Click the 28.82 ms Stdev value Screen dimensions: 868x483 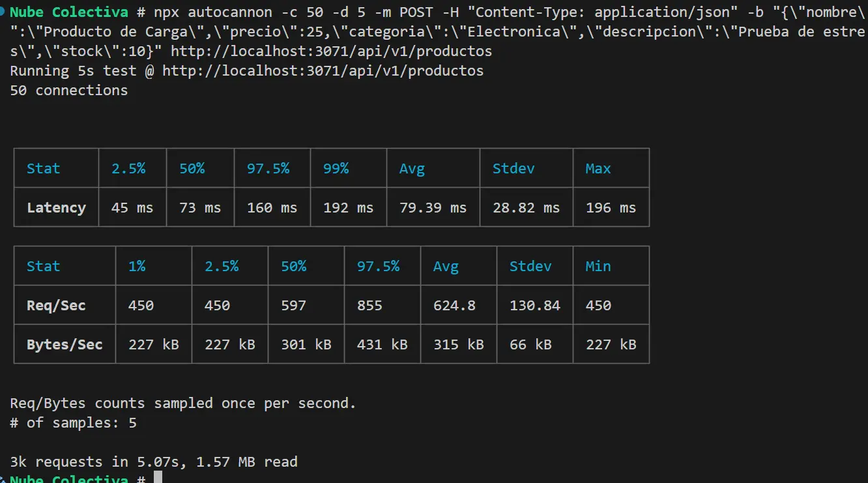click(526, 207)
